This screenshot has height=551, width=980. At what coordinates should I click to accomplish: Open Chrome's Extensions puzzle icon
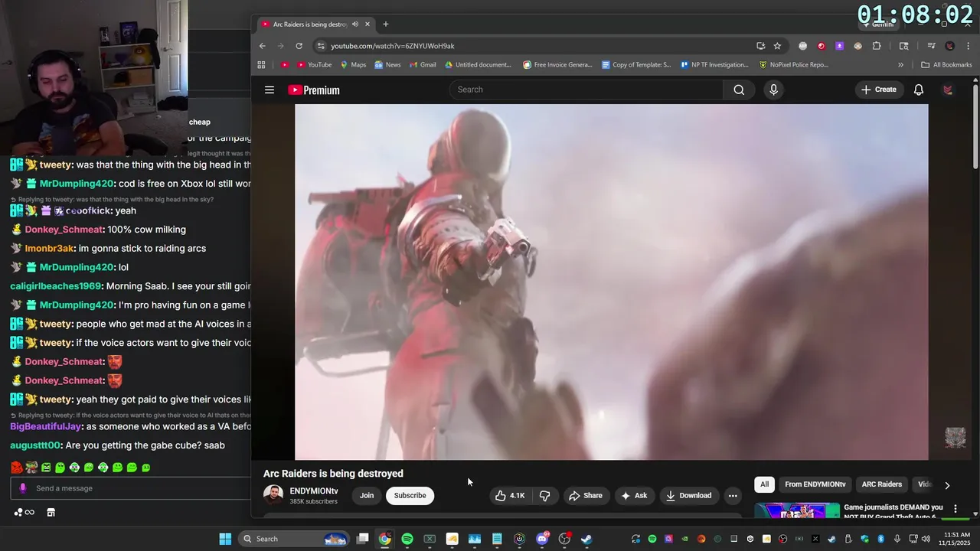(877, 46)
